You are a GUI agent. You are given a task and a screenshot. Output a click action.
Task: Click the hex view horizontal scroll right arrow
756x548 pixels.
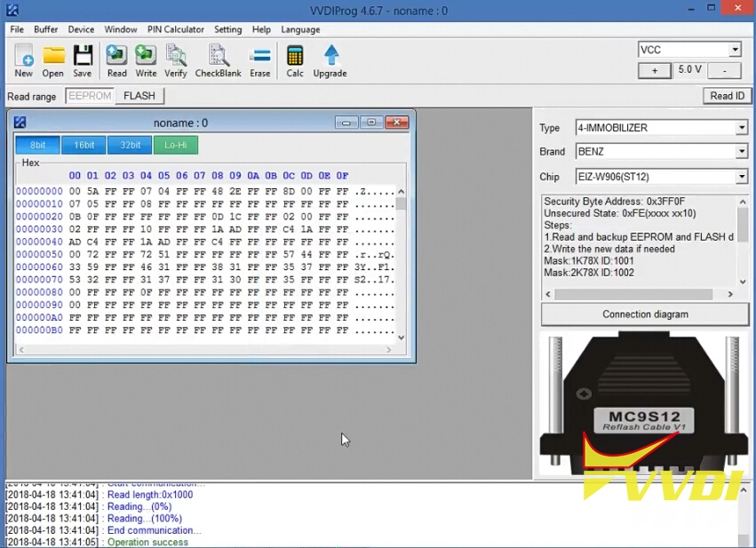[x=388, y=349]
